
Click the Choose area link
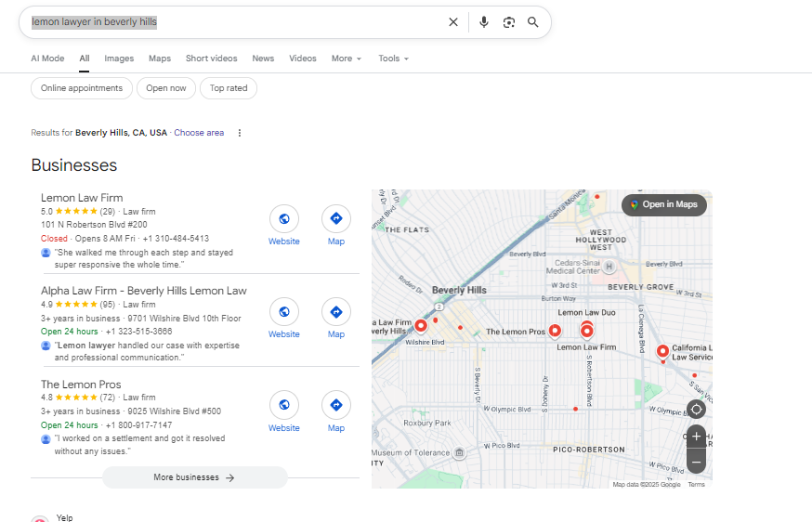coord(199,133)
